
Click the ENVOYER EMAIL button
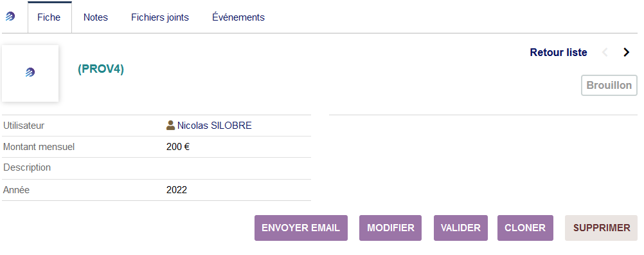pyautogui.click(x=301, y=228)
